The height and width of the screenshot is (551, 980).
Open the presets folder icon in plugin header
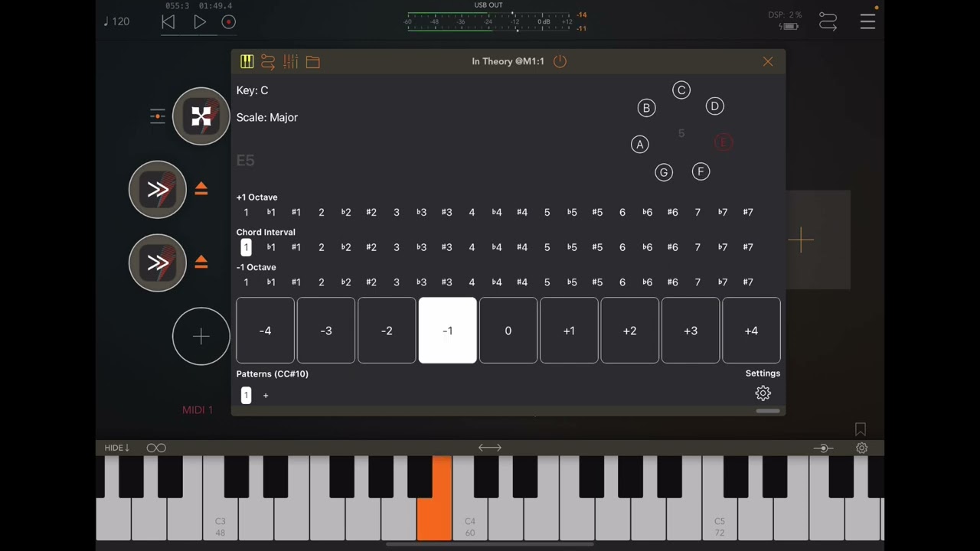click(313, 62)
